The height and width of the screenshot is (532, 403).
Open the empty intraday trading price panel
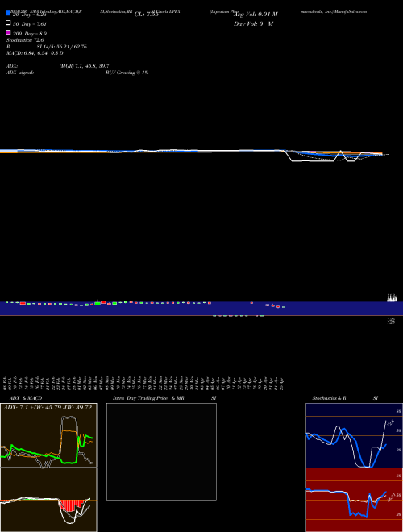click(x=161, y=451)
